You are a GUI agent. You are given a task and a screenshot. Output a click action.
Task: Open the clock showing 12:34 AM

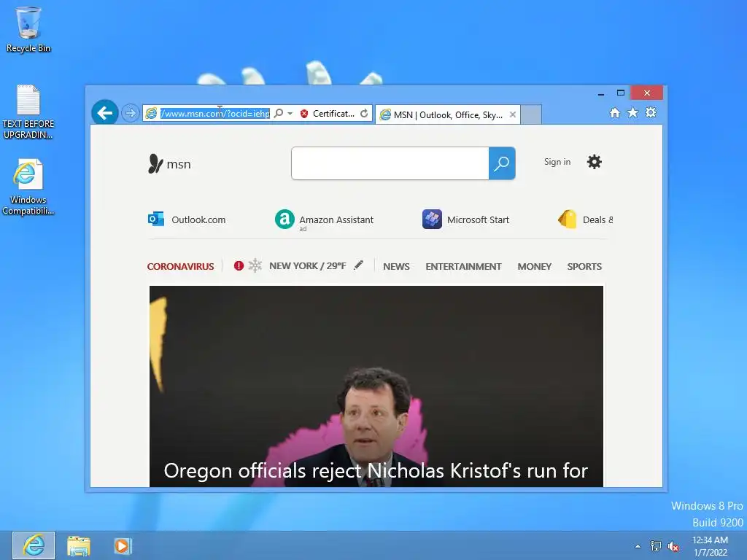(710, 546)
